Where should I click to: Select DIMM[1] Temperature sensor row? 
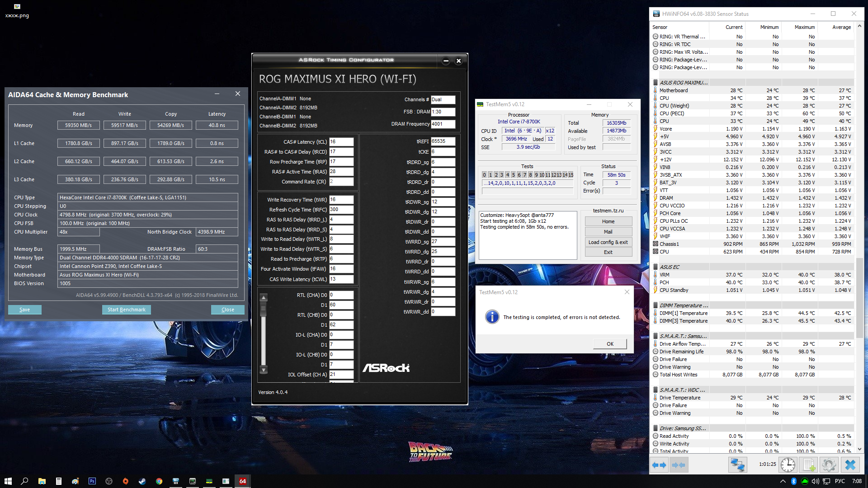tap(683, 313)
